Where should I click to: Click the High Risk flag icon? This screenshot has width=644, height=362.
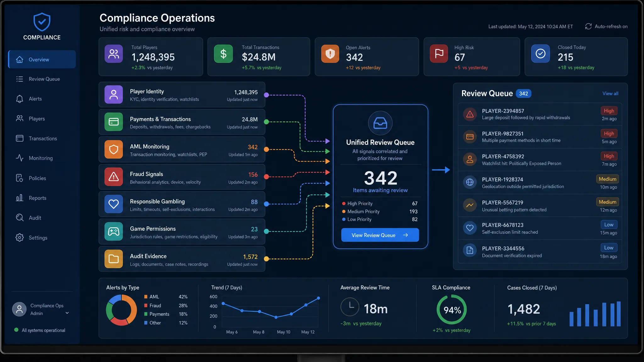point(439,54)
